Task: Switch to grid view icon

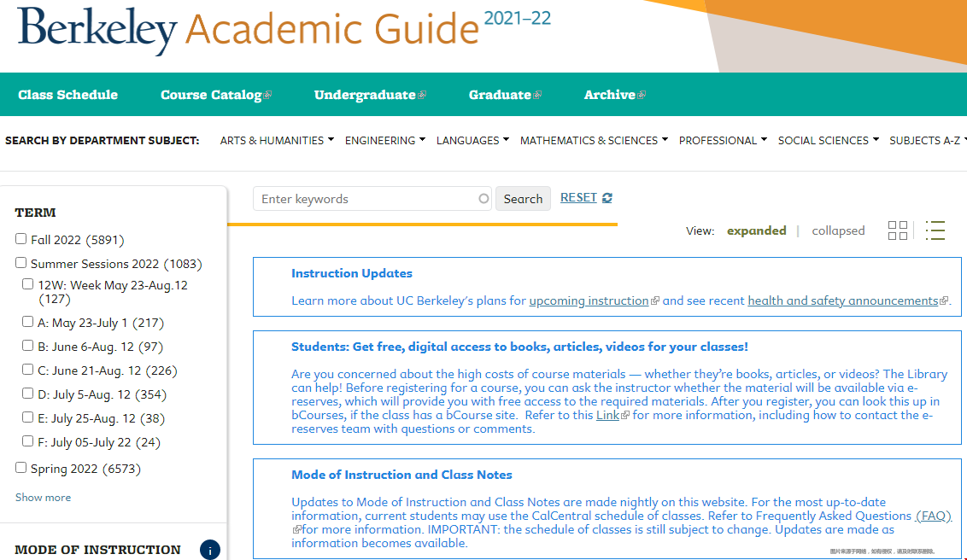Action: 897,230
